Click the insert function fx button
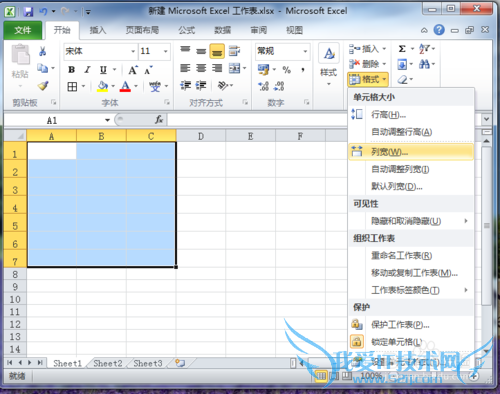Screen dimensions: 500x394 pos(159,119)
